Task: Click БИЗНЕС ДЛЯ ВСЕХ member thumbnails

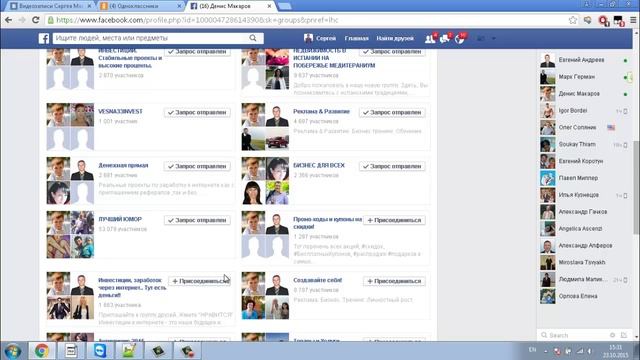Action: coord(265,180)
